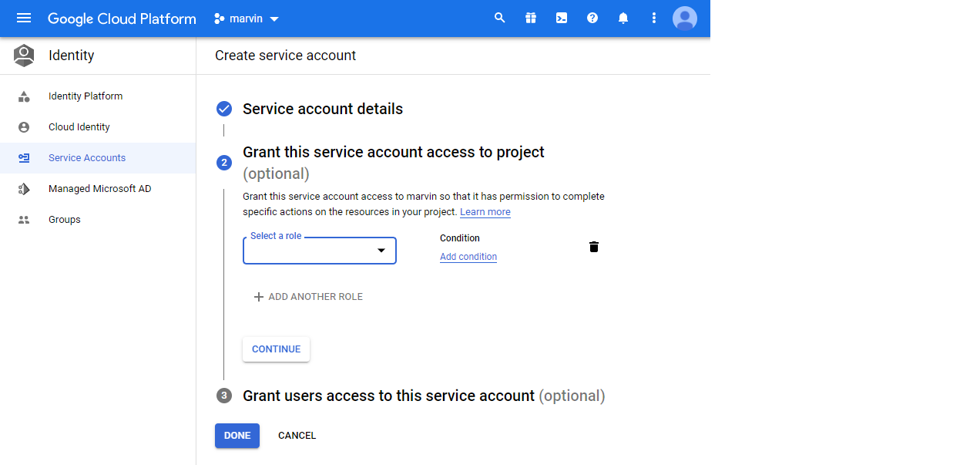Click ADD ANOTHER ROLE label
The height and width of the screenshot is (465, 980).
coord(316,297)
